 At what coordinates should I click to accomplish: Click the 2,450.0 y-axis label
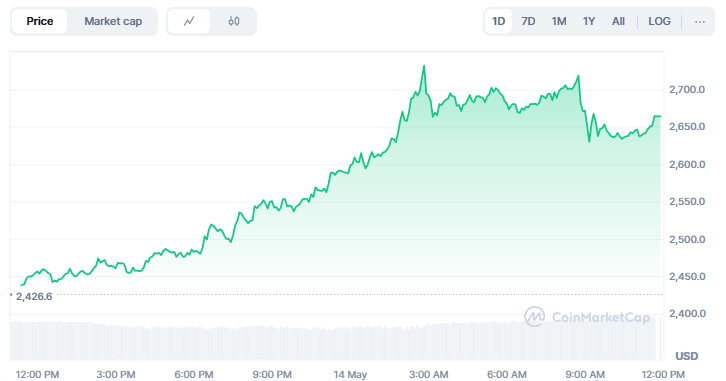pos(687,276)
